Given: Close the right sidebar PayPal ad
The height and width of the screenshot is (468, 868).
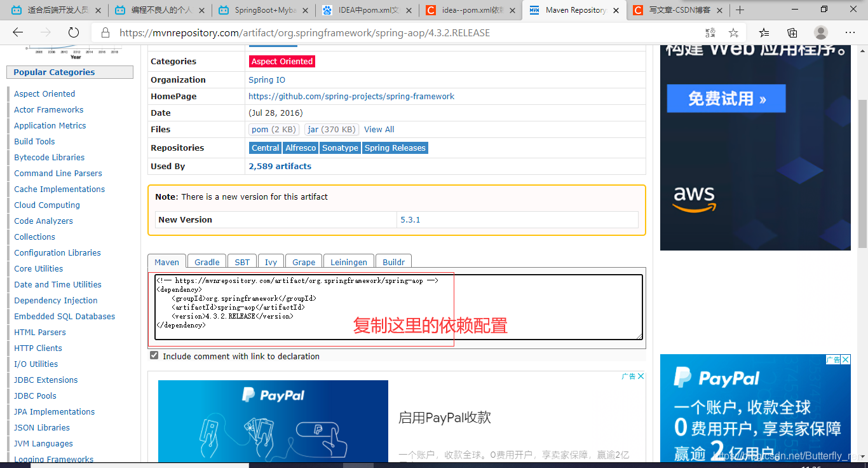Looking at the screenshot, I should (x=846, y=360).
